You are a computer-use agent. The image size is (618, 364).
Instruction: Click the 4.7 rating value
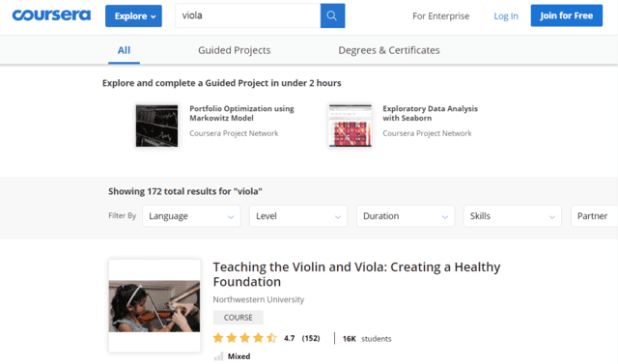coord(290,338)
